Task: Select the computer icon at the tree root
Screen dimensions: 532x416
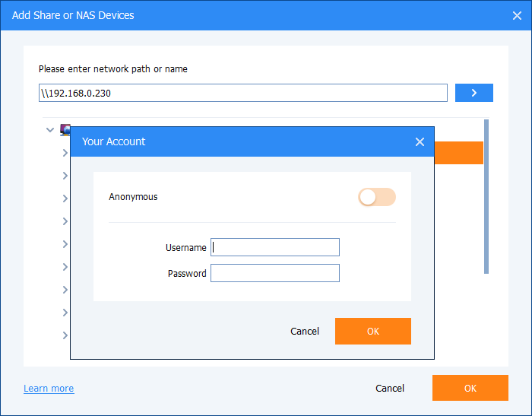Action: click(65, 129)
